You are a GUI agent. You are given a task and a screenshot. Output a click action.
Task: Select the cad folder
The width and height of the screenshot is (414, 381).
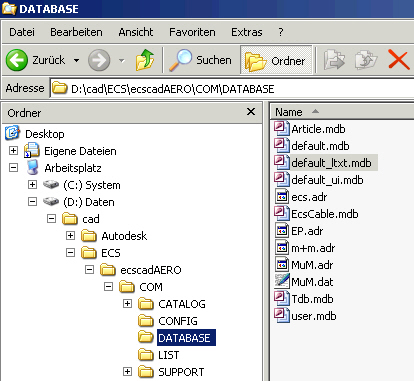coord(81,219)
